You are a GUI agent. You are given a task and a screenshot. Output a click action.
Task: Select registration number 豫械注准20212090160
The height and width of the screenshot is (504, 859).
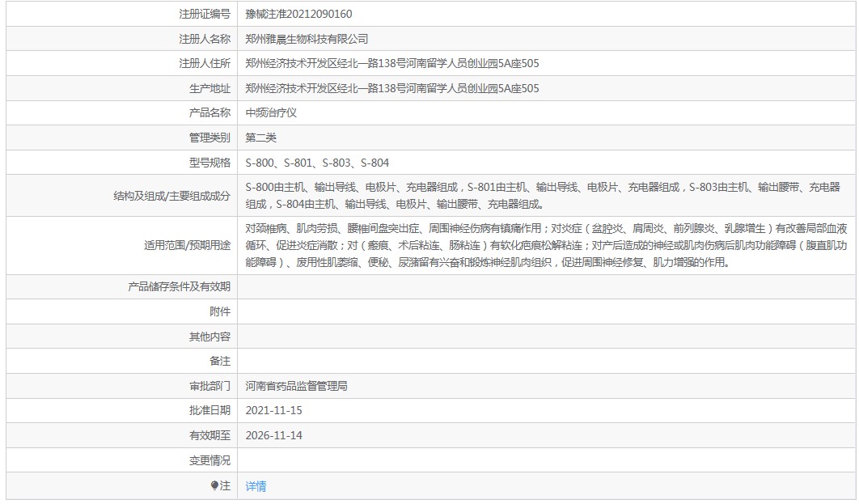tap(298, 14)
